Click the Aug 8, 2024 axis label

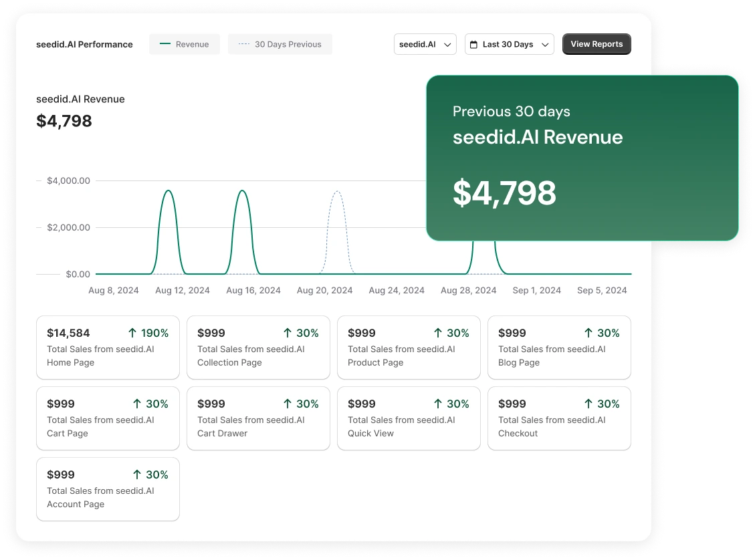tap(114, 290)
